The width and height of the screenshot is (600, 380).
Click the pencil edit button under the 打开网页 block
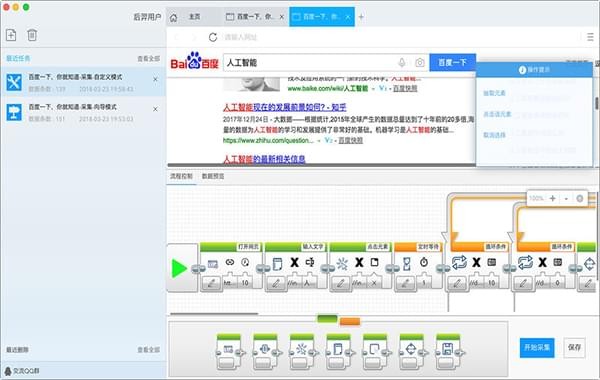(211, 283)
